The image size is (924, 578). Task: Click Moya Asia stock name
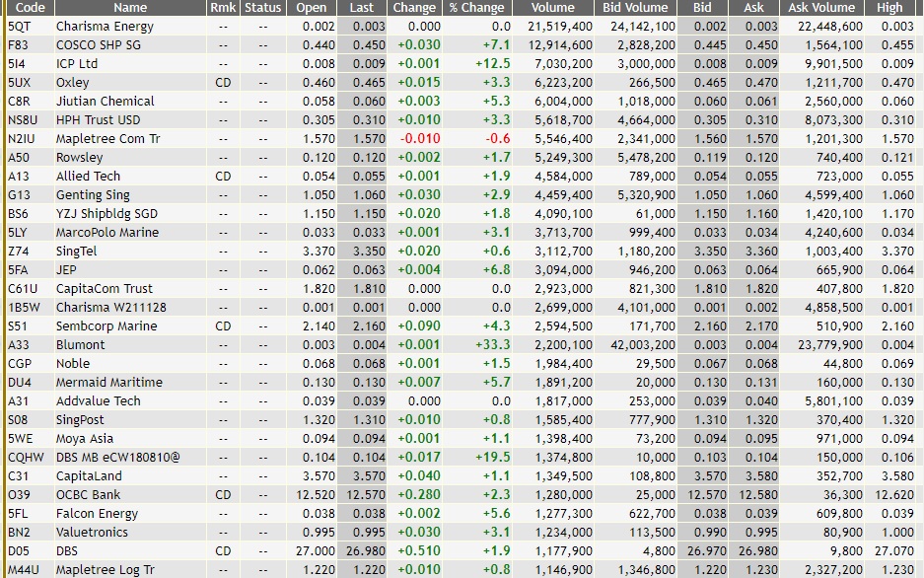point(85,439)
